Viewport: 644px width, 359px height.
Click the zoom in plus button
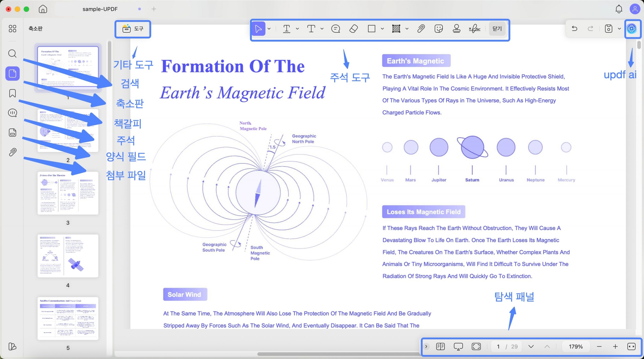click(x=615, y=346)
